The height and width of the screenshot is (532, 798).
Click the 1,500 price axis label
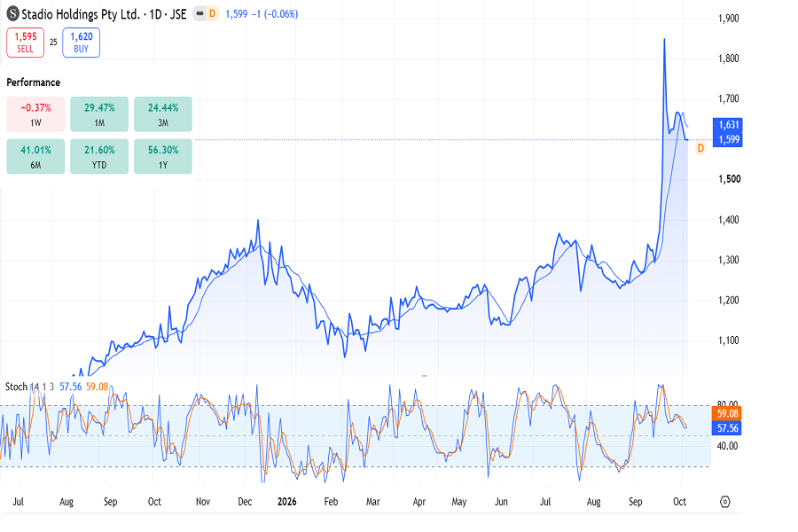pos(730,179)
